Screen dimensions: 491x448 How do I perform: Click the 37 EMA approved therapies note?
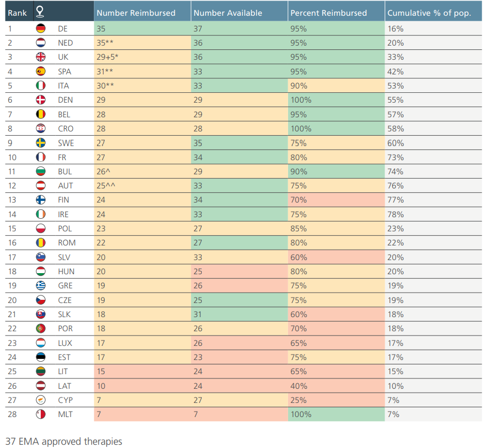tap(64, 441)
